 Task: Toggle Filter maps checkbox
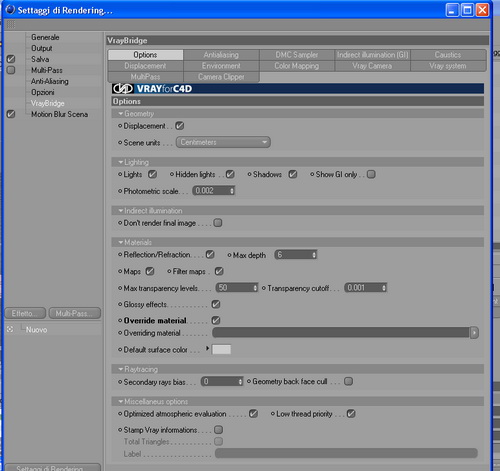pyautogui.click(x=219, y=271)
